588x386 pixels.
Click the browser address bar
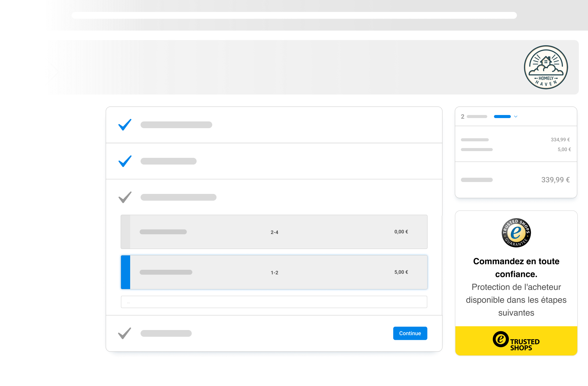click(294, 15)
